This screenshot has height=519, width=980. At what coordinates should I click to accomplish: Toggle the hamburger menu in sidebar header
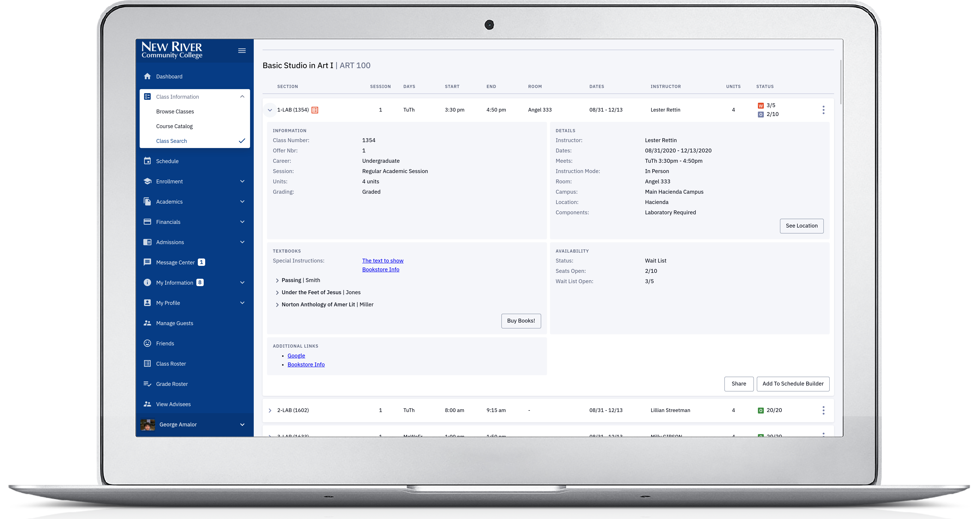[242, 51]
